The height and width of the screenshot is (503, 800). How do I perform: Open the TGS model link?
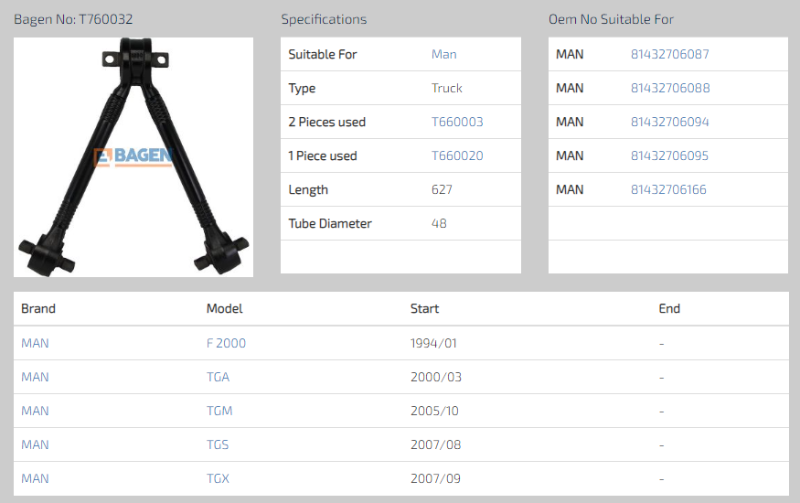coord(217,445)
